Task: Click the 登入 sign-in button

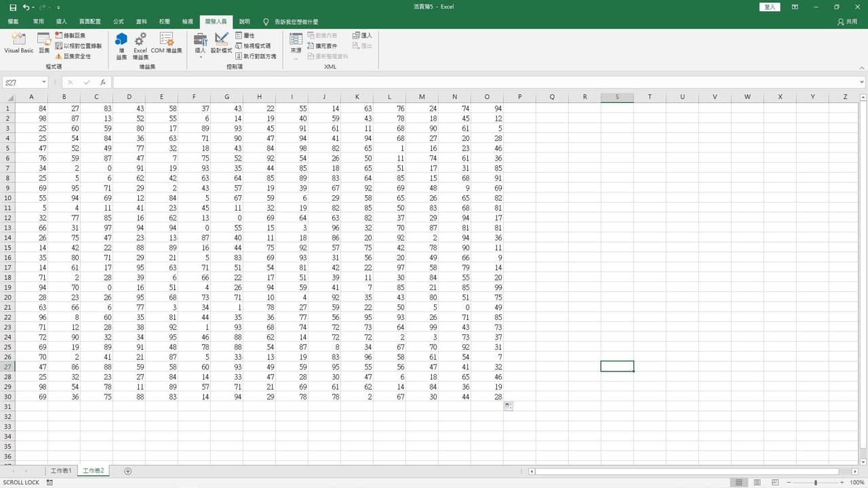Action: [x=769, y=7]
